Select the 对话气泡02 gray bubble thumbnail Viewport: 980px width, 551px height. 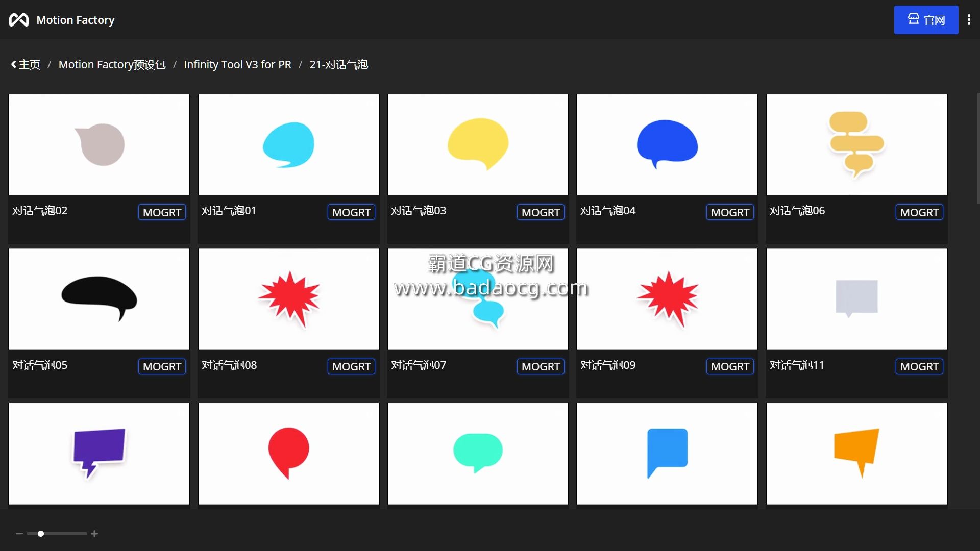pyautogui.click(x=99, y=144)
